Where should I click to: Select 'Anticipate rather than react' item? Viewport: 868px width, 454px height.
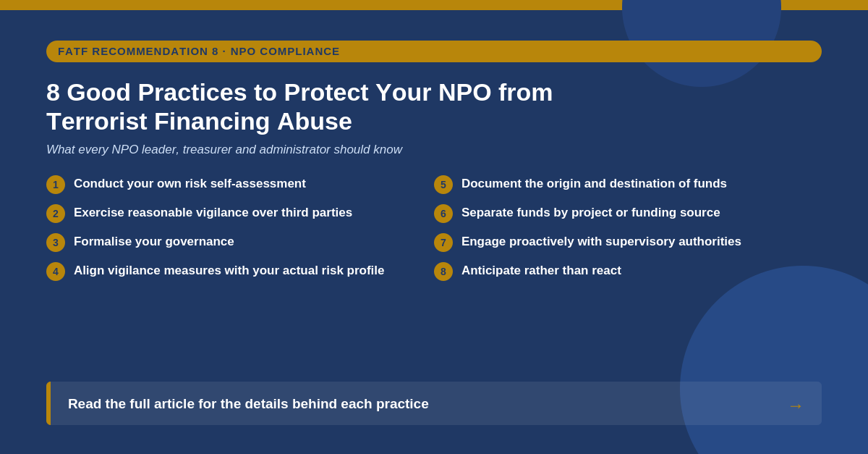point(541,271)
